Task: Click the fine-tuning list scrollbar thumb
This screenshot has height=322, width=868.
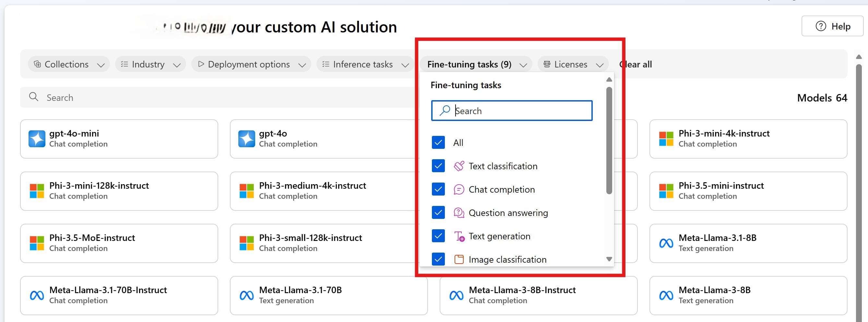Action: click(609, 140)
